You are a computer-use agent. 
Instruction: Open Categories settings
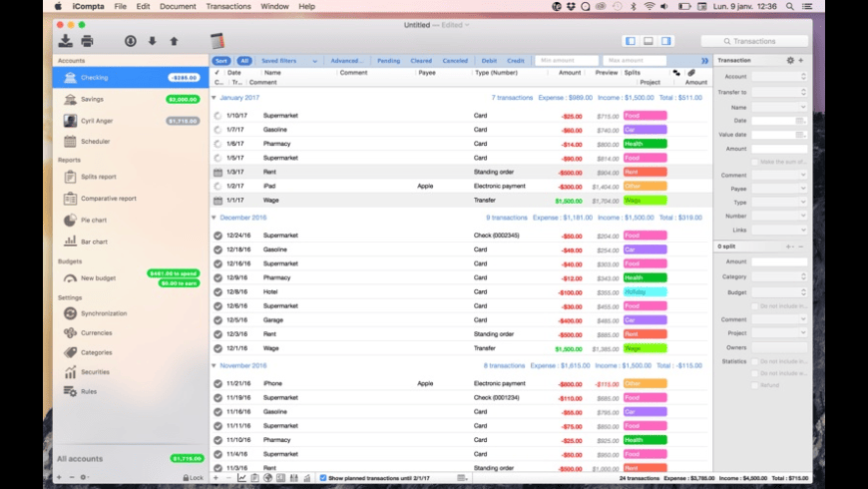coord(131,352)
